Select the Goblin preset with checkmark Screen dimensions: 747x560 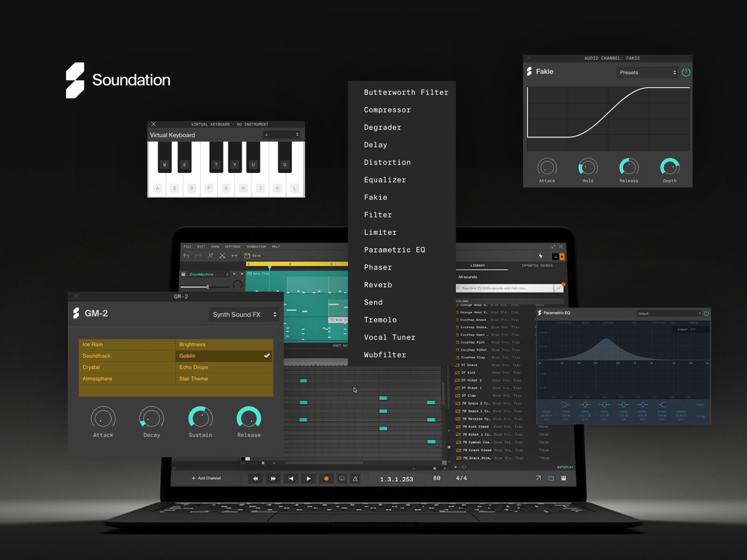coord(224,356)
